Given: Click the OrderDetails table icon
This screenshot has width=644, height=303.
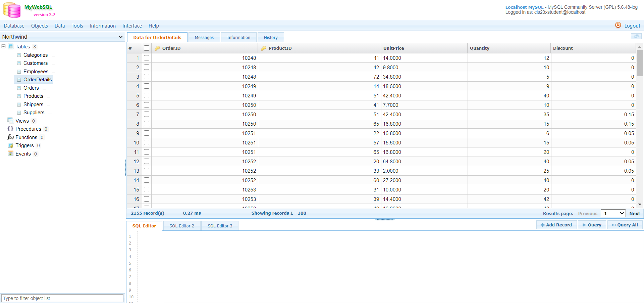Looking at the screenshot, I should [19, 80].
